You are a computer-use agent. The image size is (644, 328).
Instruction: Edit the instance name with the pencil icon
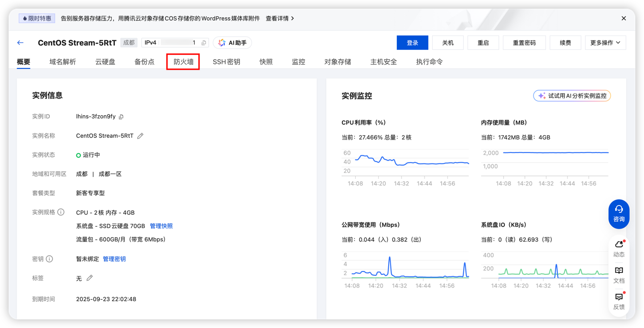140,135
